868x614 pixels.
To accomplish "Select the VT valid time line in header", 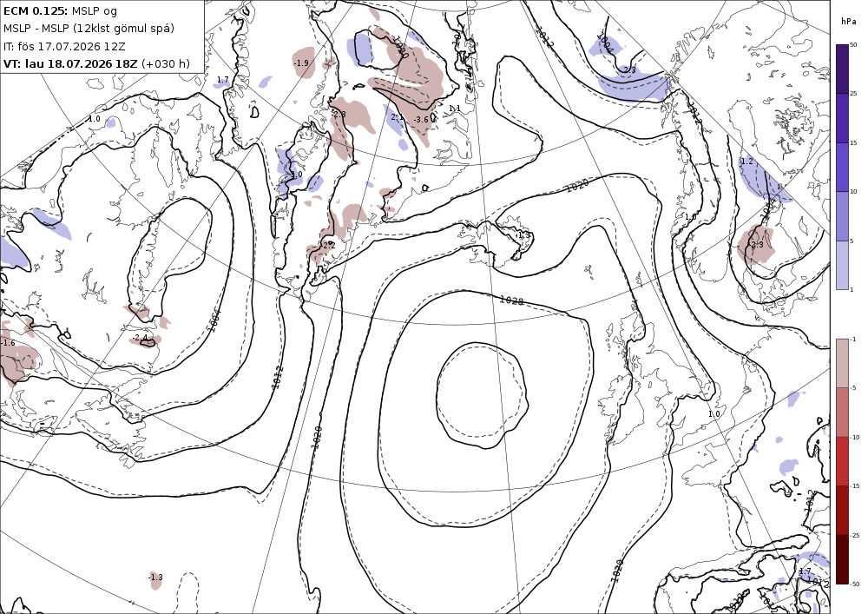I will (x=96, y=63).
